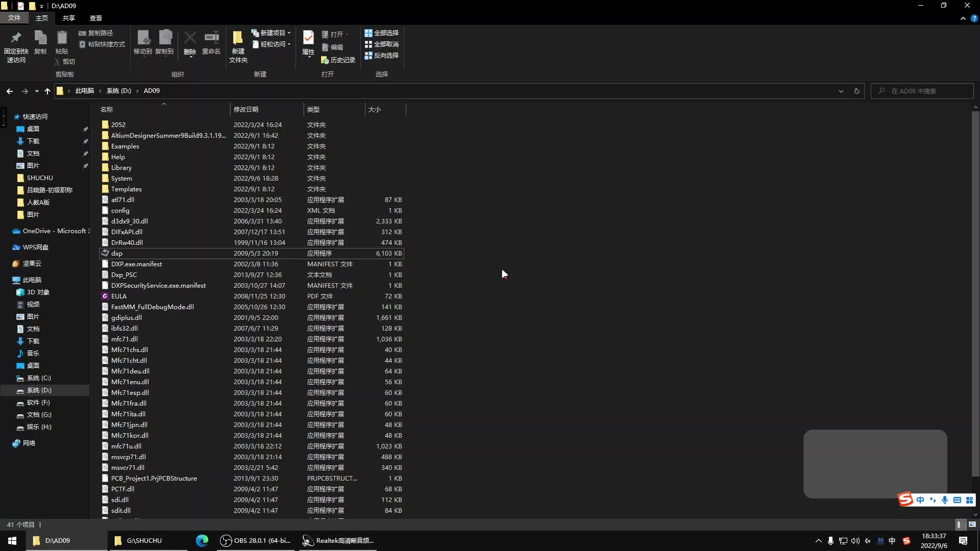Click Paste shortcut (粘贴快捷方式)
This screenshot has height=551, width=980.
(102, 44)
